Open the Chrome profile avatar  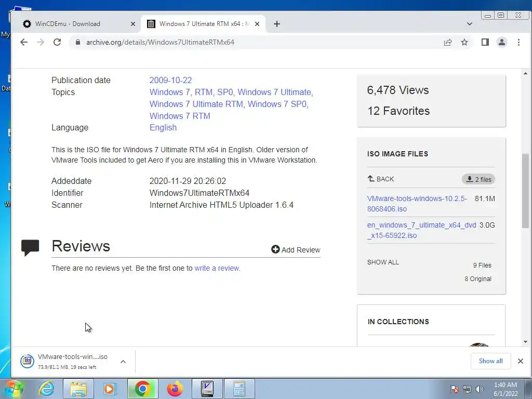tap(502, 42)
